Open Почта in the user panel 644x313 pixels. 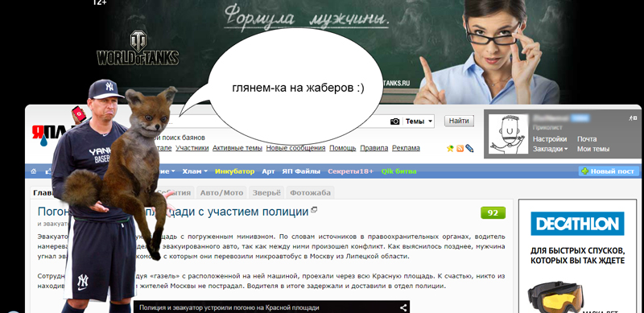coord(587,139)
